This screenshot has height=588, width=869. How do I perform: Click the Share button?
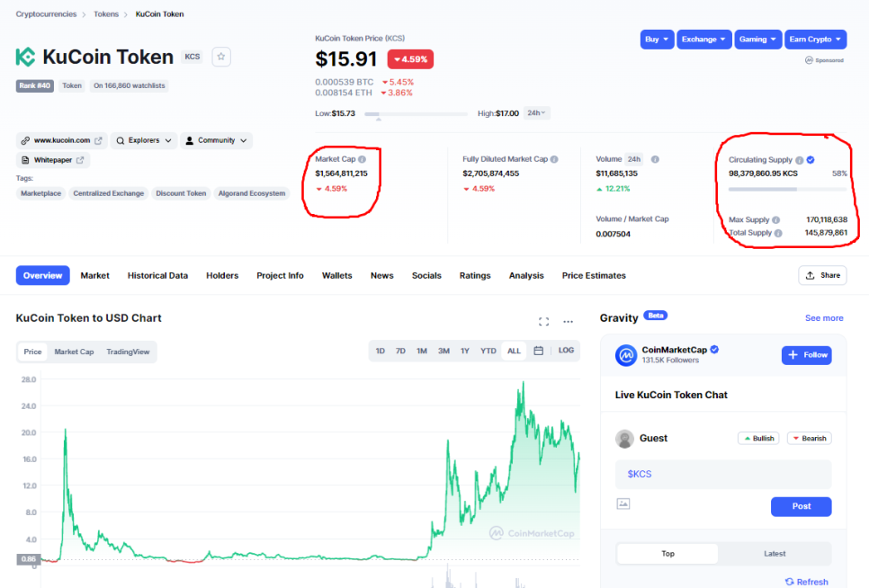click(822, 275)
